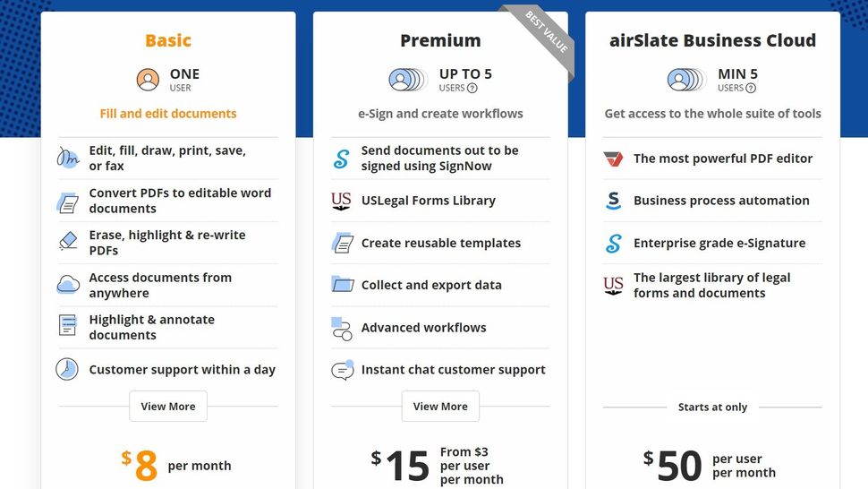Click the help question mark under UP TO 5

[472, 88]
